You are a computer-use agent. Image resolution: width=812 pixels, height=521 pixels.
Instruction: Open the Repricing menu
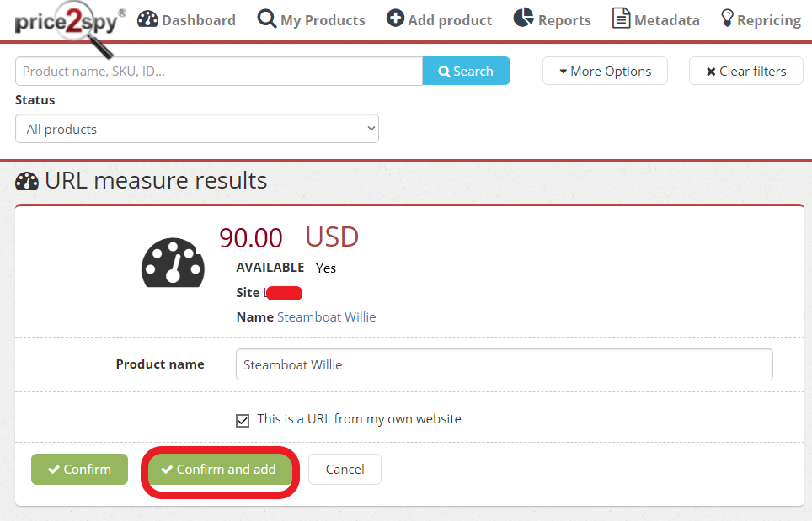(761, 19)
